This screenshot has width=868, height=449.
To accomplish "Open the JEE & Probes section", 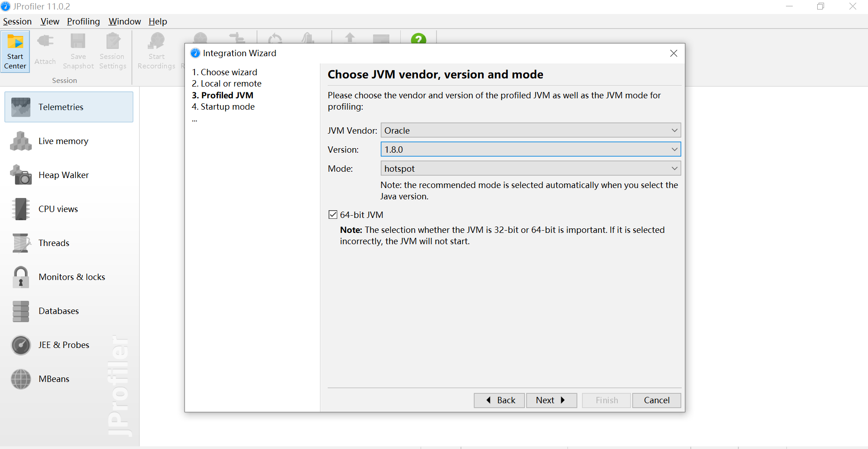I will pos(69,345).
